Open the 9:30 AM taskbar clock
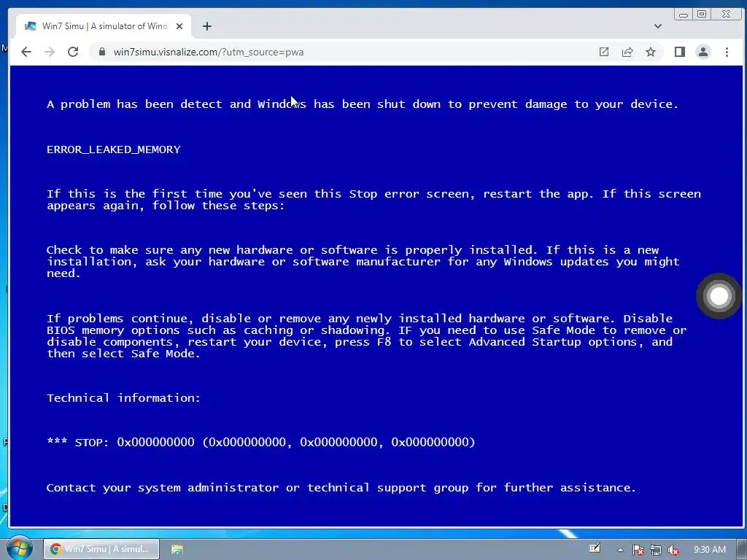This screenshot has width=747, height=560. coord(709,550)
